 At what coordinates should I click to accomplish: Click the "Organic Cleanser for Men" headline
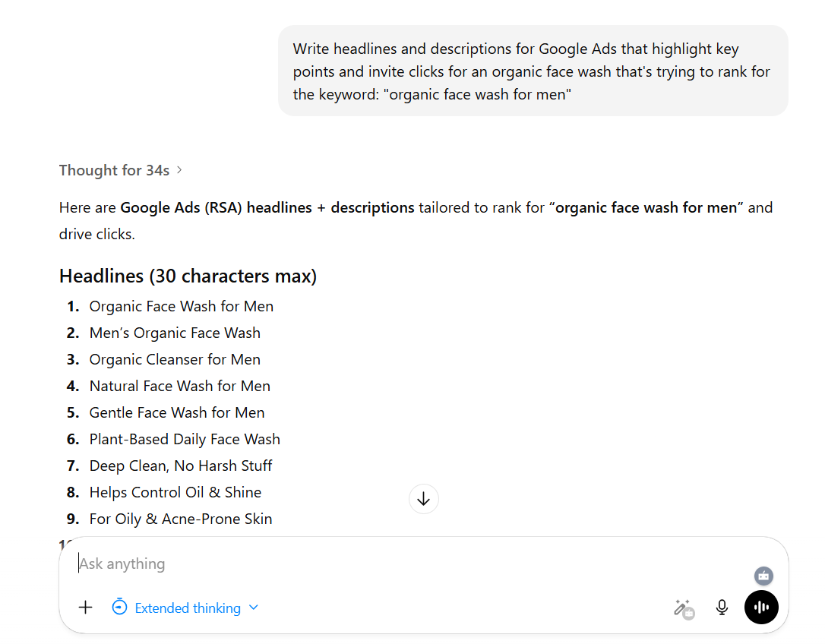click(x=175, y=359)
